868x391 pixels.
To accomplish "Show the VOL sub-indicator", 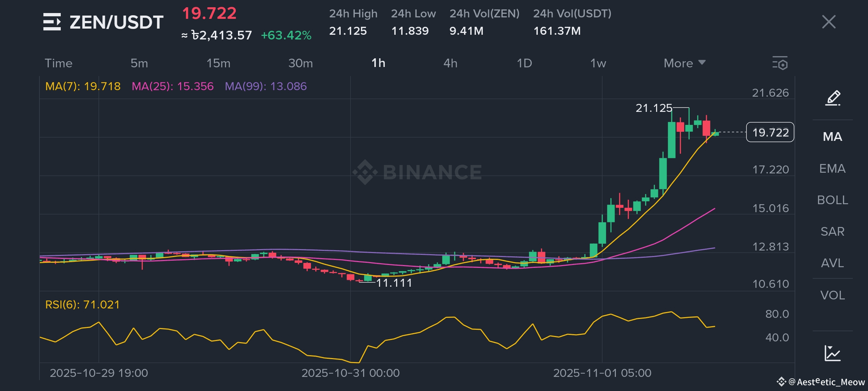I will coord(832,295).
